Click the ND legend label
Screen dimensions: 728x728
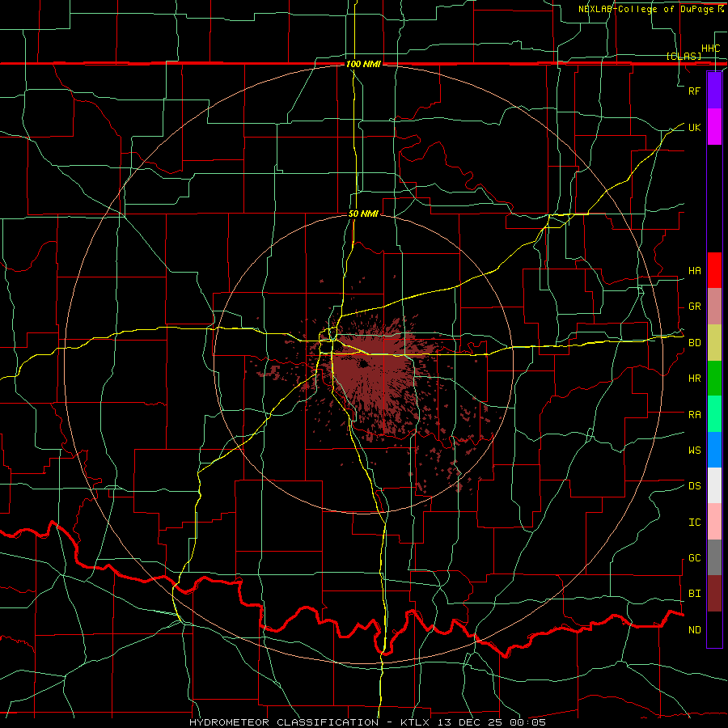coord(694,630)
